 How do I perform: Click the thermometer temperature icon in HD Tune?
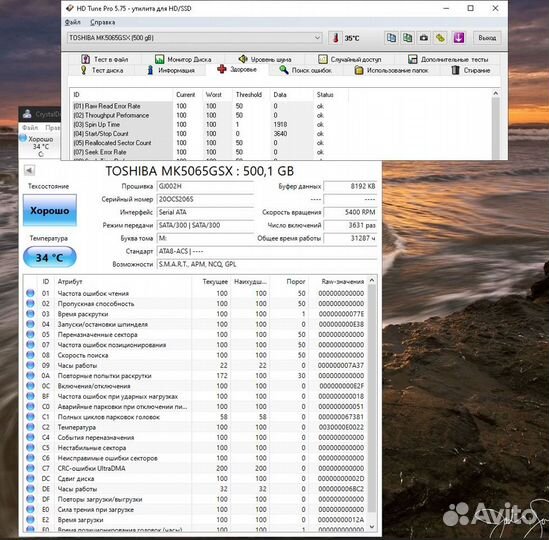(x=335, y=38)
